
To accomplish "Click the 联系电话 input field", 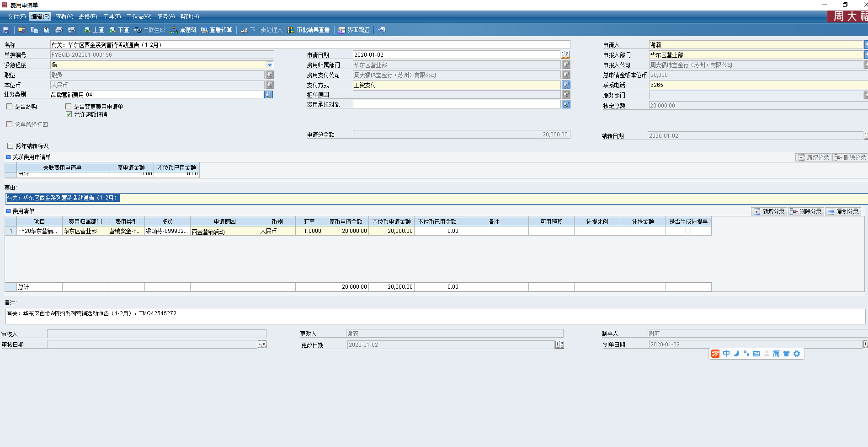I will click(x=754, y=85).
